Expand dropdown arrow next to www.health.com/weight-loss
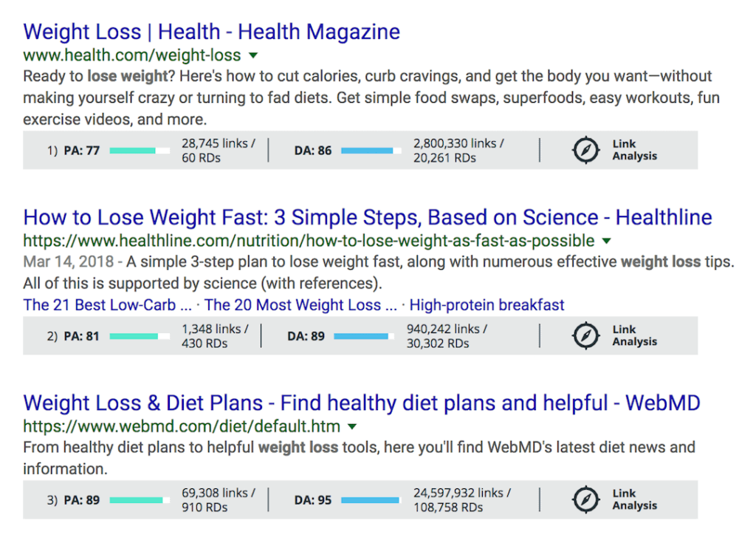 [253, 55]
